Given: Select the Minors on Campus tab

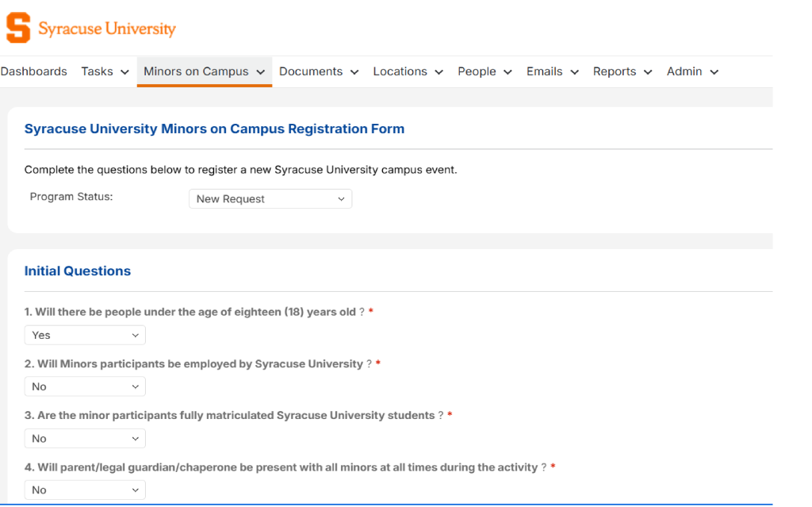Looking at the screenshot, I should point(197,71).
